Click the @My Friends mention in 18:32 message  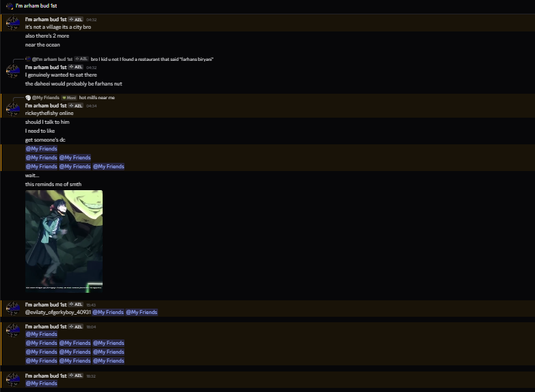coord(41,383)
